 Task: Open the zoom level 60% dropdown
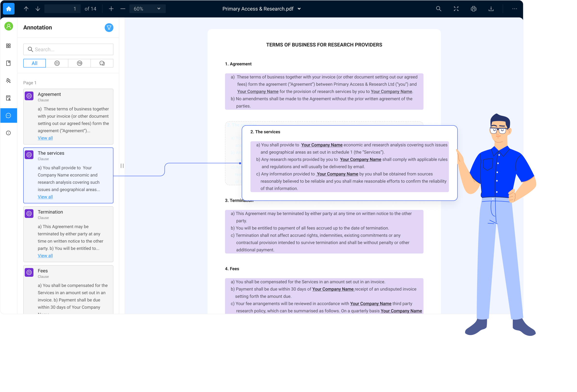pyautogui.click(x=147, y=9)
